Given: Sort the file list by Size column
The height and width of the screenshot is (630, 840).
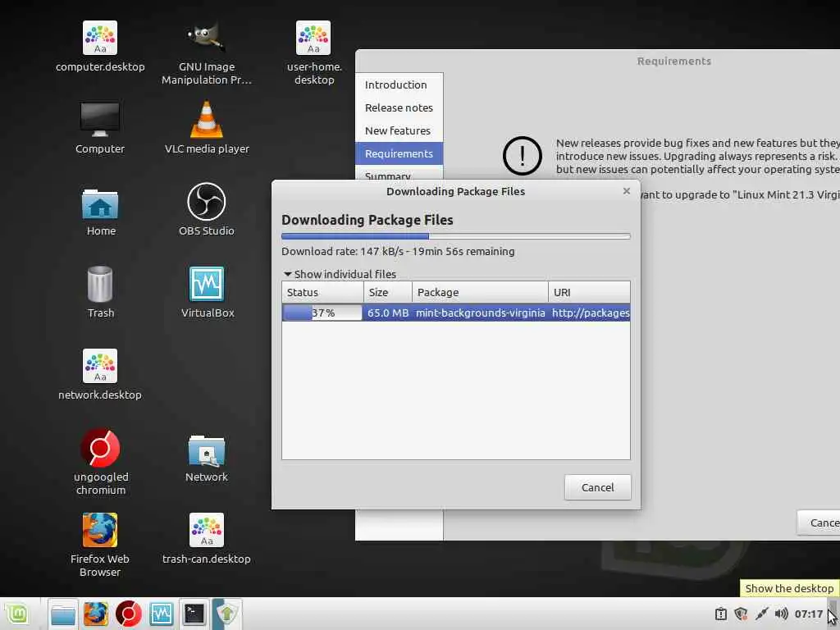Looking at the screenshot, I should 388,293.
